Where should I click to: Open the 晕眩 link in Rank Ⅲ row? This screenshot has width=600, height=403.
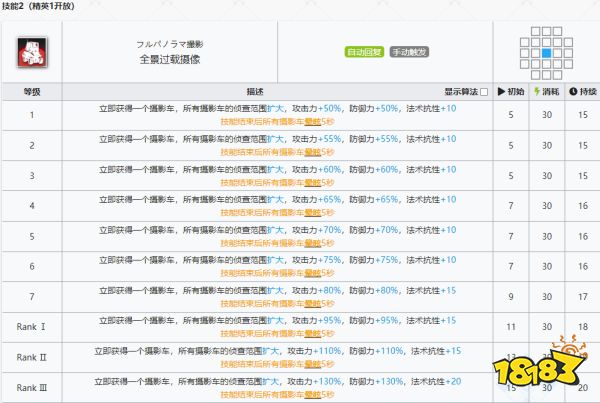[313, 394]
